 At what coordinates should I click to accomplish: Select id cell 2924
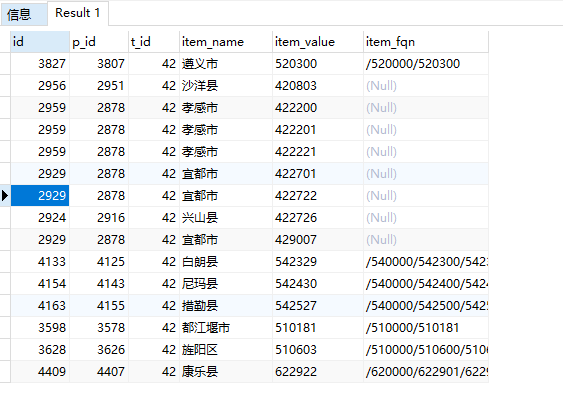[40, 218]
